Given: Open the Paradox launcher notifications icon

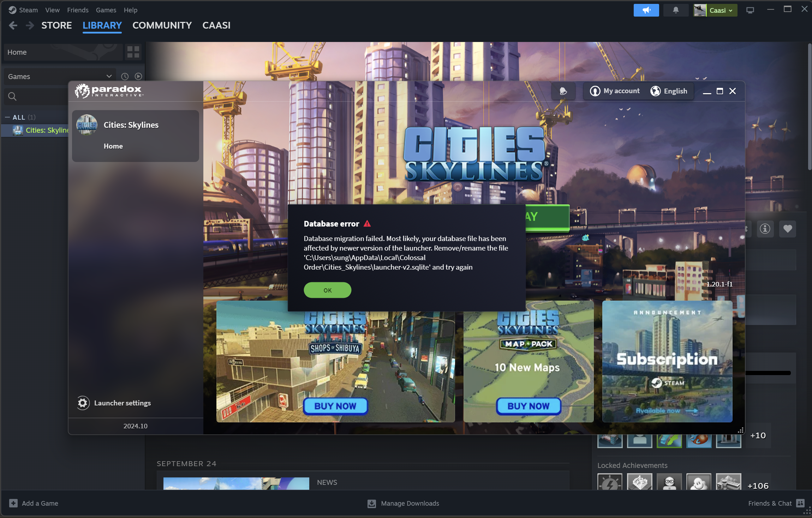Looking at the screenshot, I should tap(563, 91).
